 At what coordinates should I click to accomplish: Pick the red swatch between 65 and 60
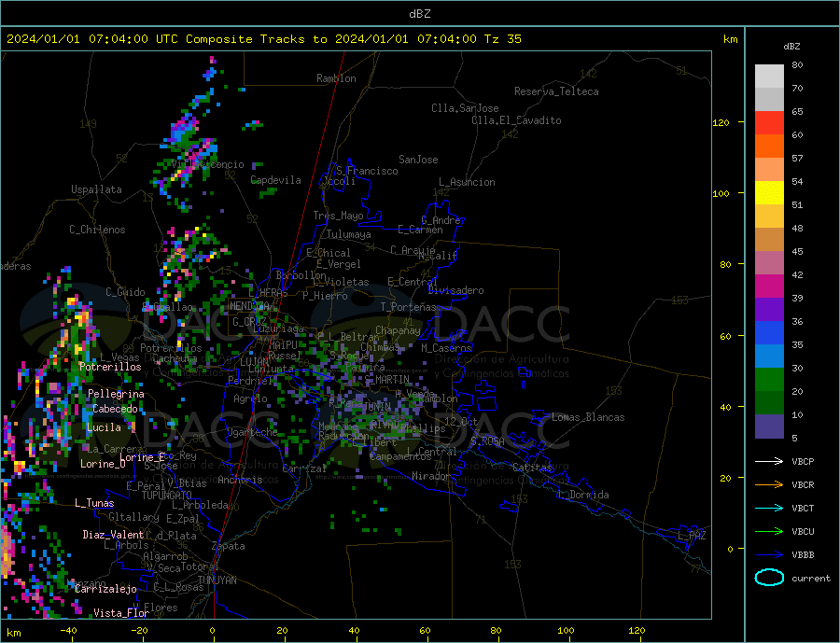[769, 122]
